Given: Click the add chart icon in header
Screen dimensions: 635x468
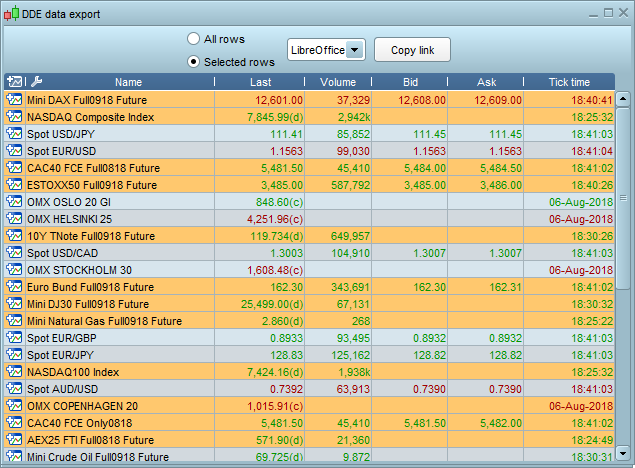Looking at the screenshot, I should (14, 82).
